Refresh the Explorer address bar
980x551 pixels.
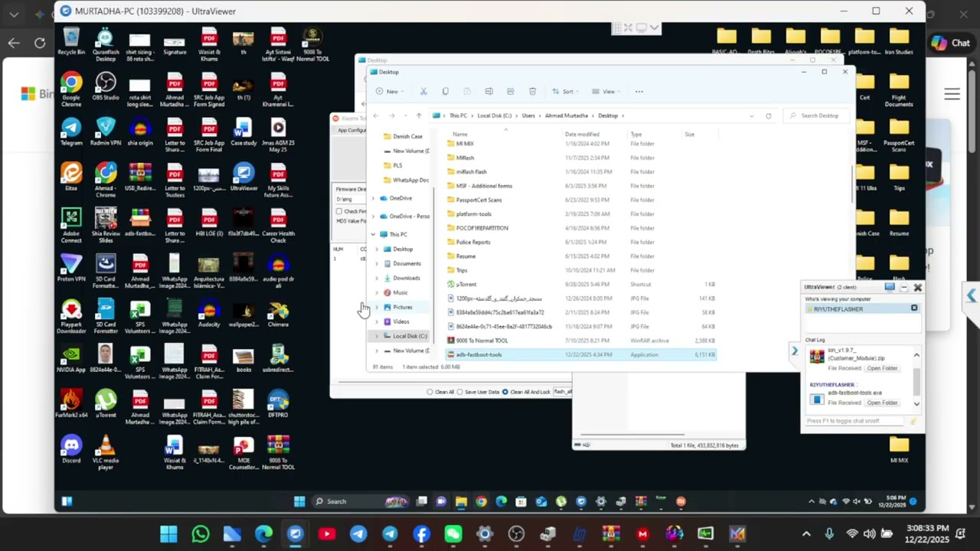(768, 116)
